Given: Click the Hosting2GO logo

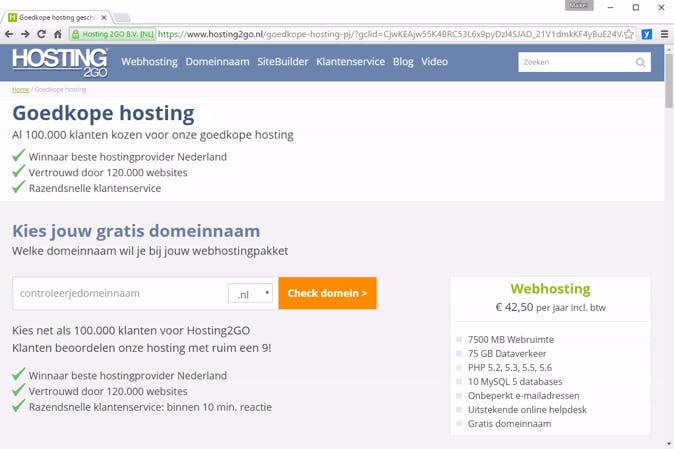Looking at the screenshot, I should [60, 63].
